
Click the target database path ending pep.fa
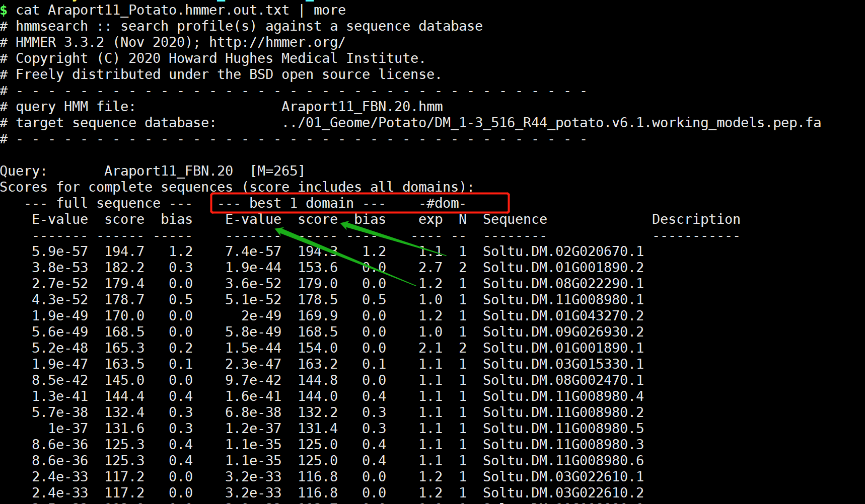pyautogui.click(x=551, y=123)
